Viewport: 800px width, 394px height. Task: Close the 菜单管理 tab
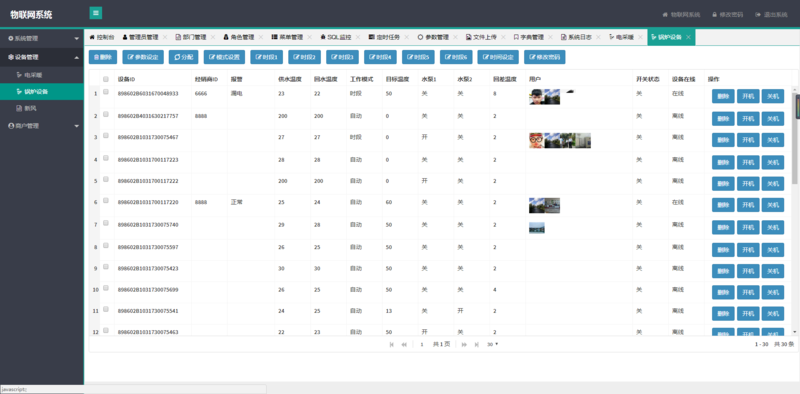coord(309,37)
